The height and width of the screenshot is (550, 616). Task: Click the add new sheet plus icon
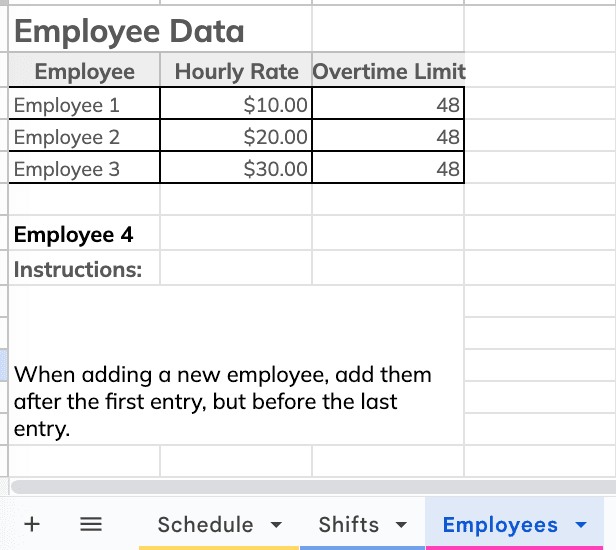(x=32, y=524)
